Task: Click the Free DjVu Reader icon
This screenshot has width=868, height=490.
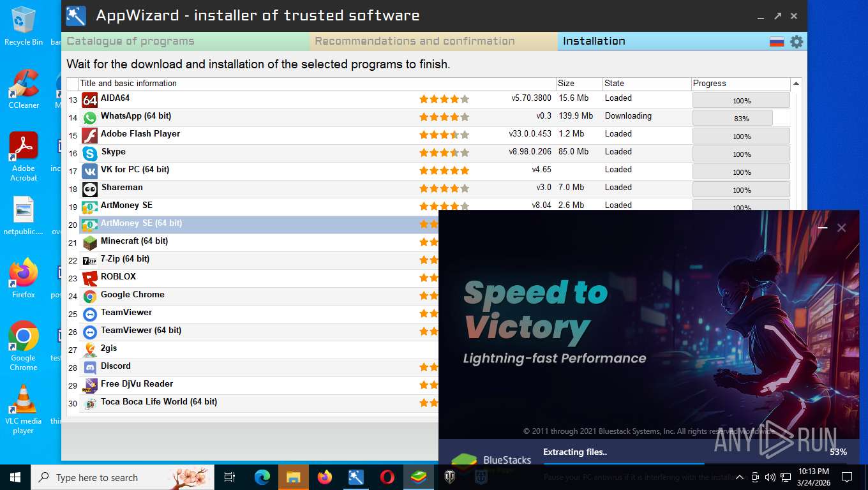Action: tap(90, 385)
